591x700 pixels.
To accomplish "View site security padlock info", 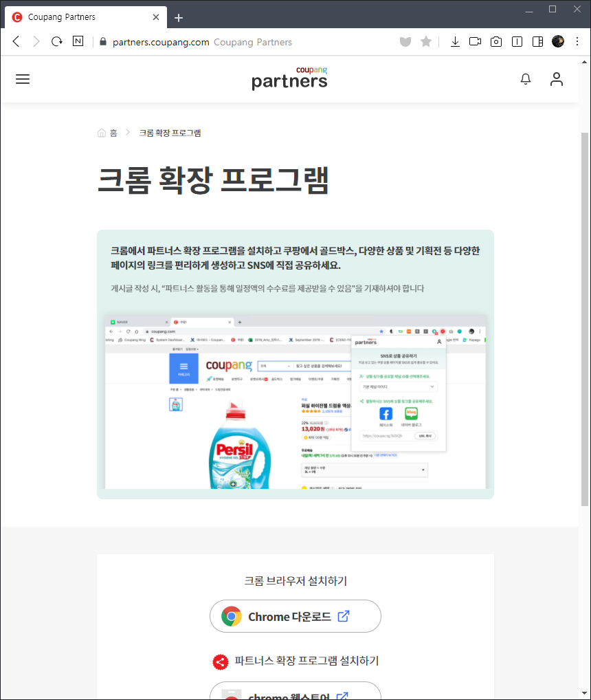I will coord(103,41).
